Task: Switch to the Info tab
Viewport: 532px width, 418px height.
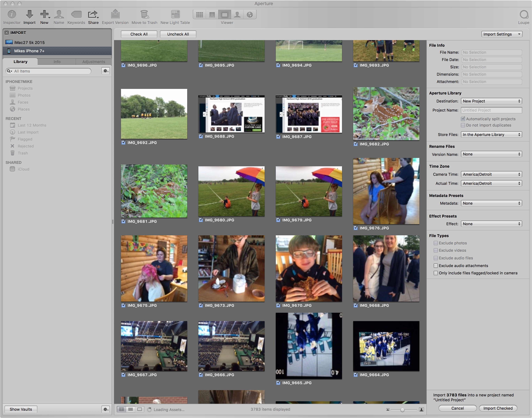Action: [57, 62]
